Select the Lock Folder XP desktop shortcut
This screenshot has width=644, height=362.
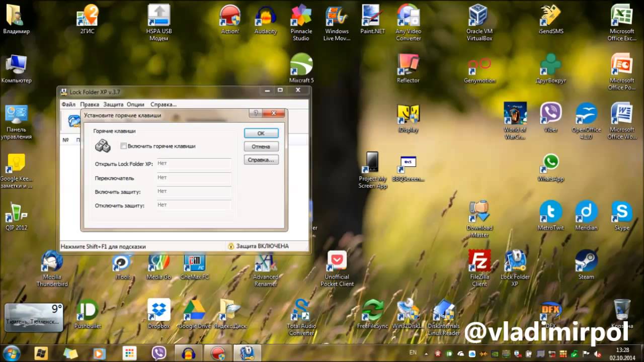[515, 269]
